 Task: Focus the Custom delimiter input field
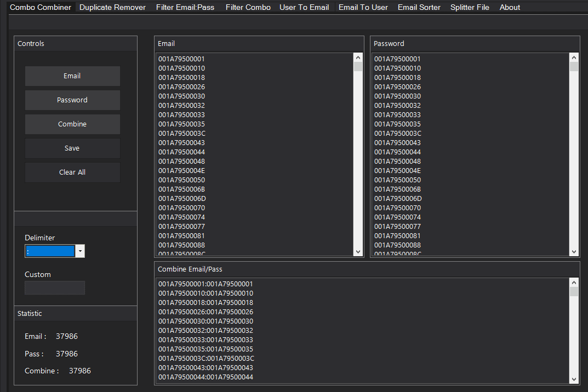(x=55, y=288)
